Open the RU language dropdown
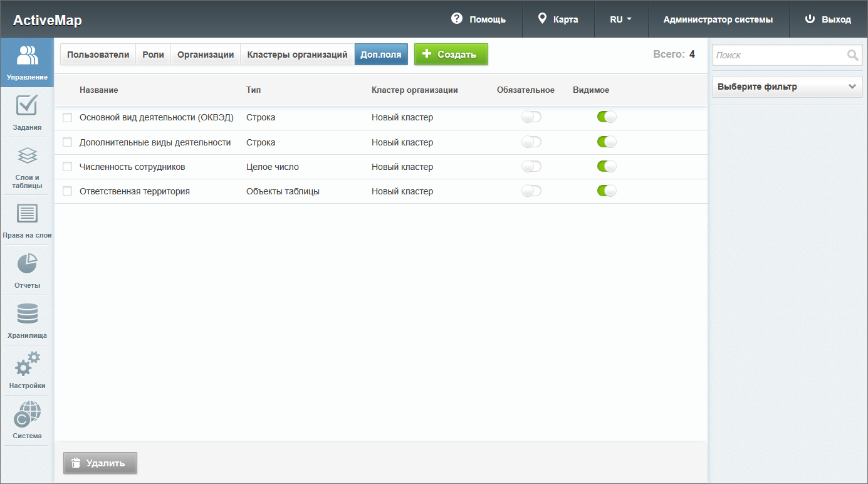The image size is (868, 484). coord(620,19)
